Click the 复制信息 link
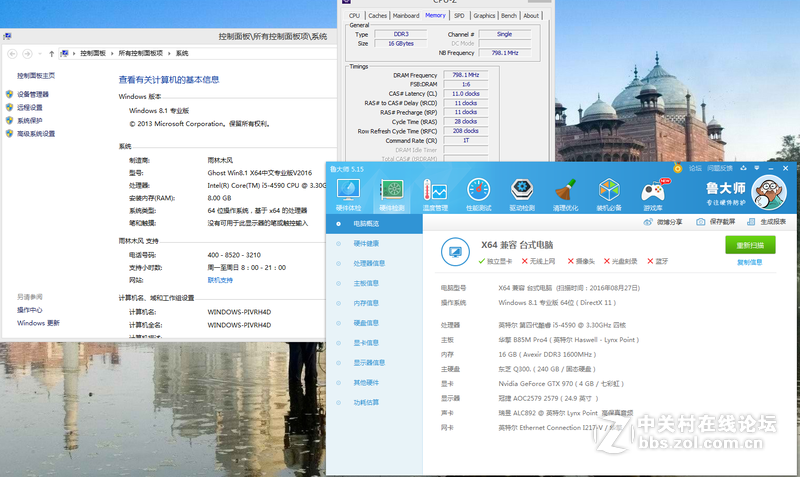The image size is (800, 477). 749,262
